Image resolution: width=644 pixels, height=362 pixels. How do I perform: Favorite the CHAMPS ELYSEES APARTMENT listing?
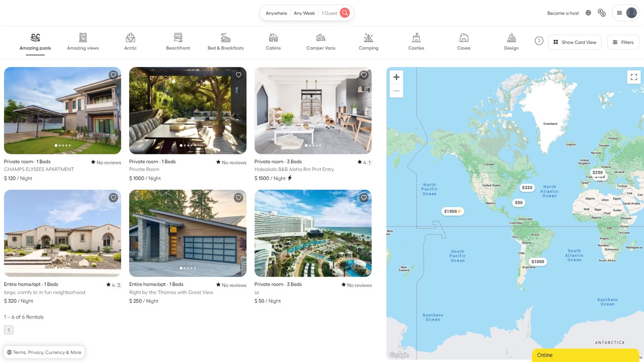point(114,75)
